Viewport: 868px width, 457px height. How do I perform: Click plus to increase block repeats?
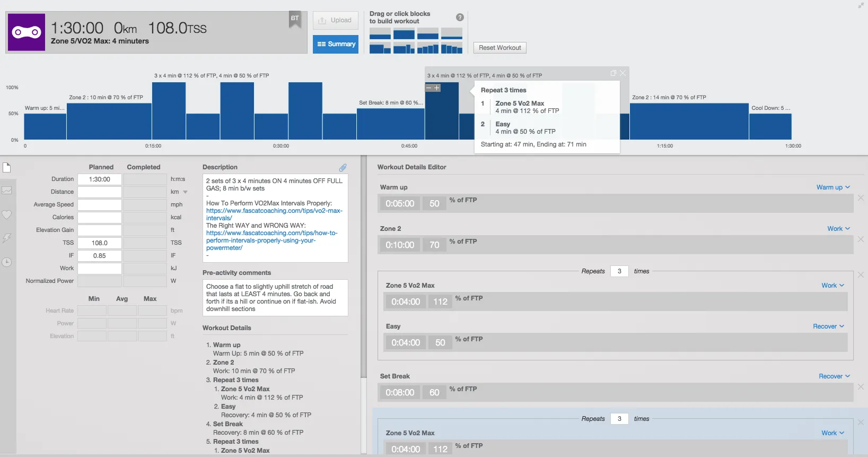click(x=437, y=88)
